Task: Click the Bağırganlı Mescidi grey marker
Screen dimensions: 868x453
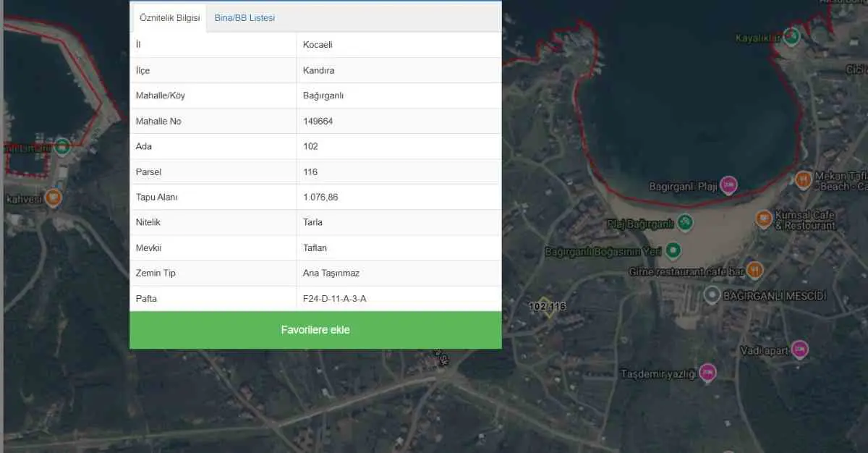Action: tap(712, 295)
